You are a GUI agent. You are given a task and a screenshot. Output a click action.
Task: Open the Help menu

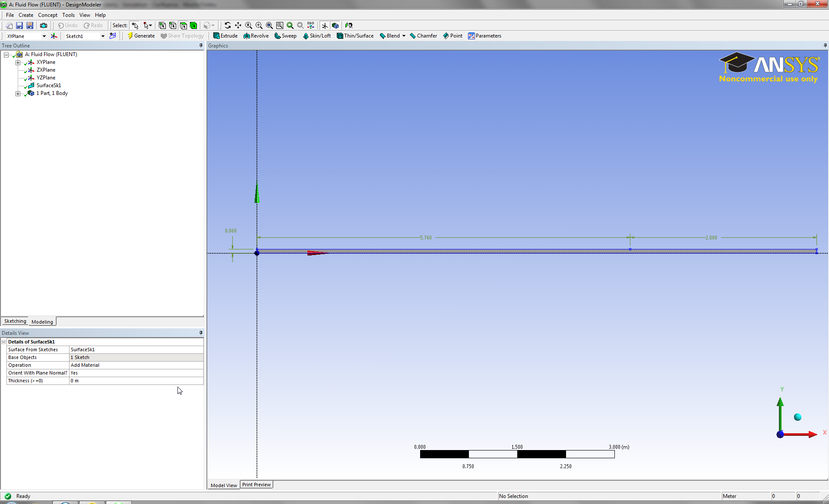tap(100, 15)
